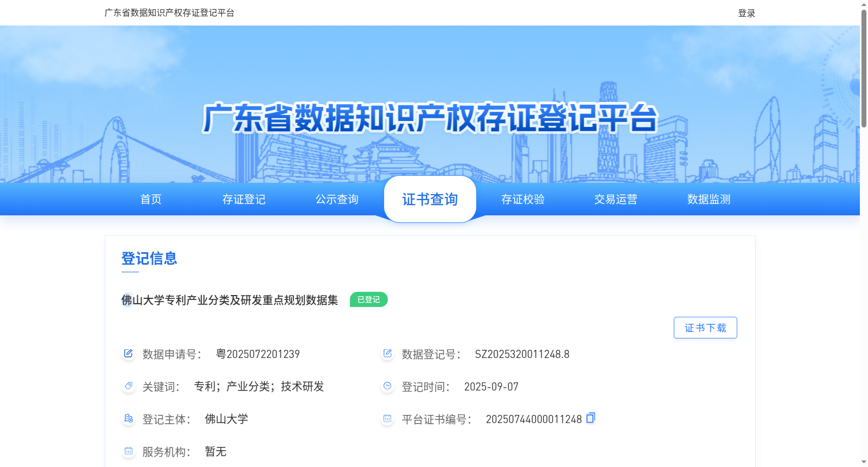The image size is (868, 467).
Task: Go to the 存证校验 tab
Action: coord(523,199)
